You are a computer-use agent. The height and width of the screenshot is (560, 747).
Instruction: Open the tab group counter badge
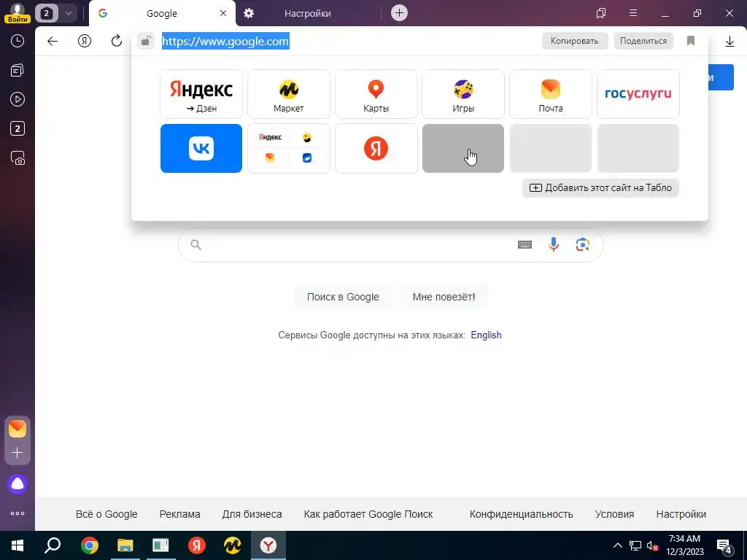click(x=46, y=13)
